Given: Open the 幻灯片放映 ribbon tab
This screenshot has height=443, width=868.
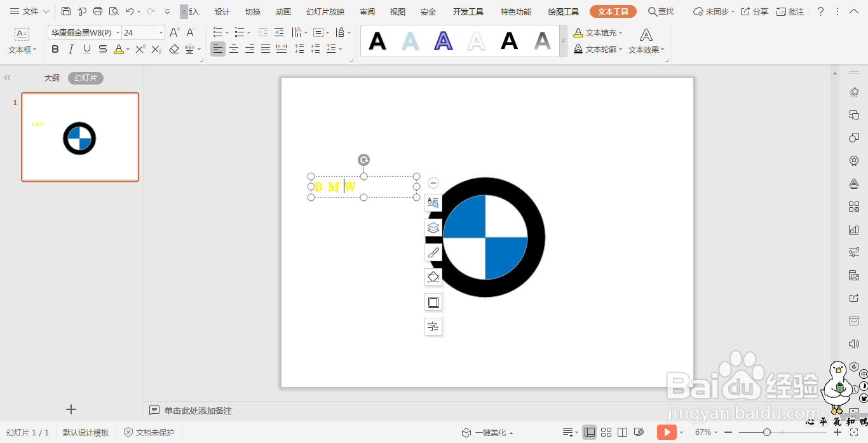Looking at the screenshot, I should 325,11.
